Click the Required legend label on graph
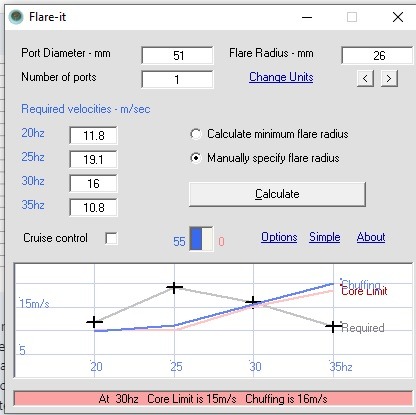Screen dimensions: 416x415 [363, 328]
